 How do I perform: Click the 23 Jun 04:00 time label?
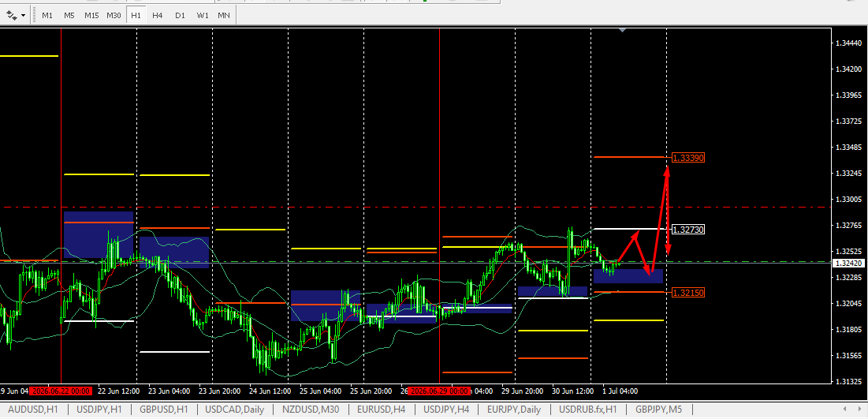(169, 391)
